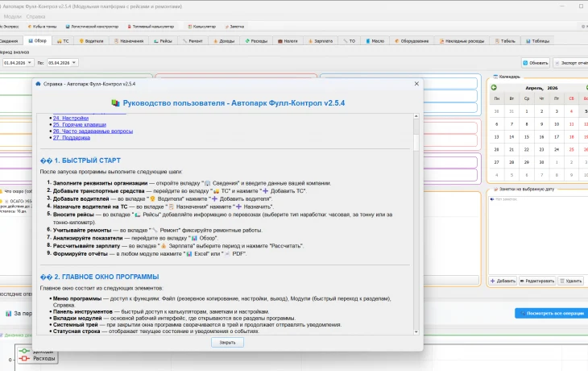Open 26. Часто задаваемые вопросы link
This screenshot has height=371, width=588.
pyautogui.click(x=93, y=131)
